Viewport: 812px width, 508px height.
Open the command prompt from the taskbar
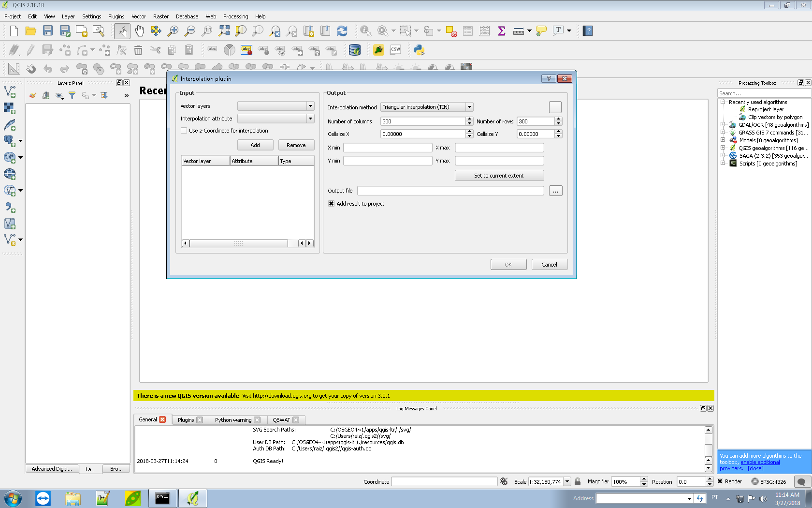click(x=162, y=498)
